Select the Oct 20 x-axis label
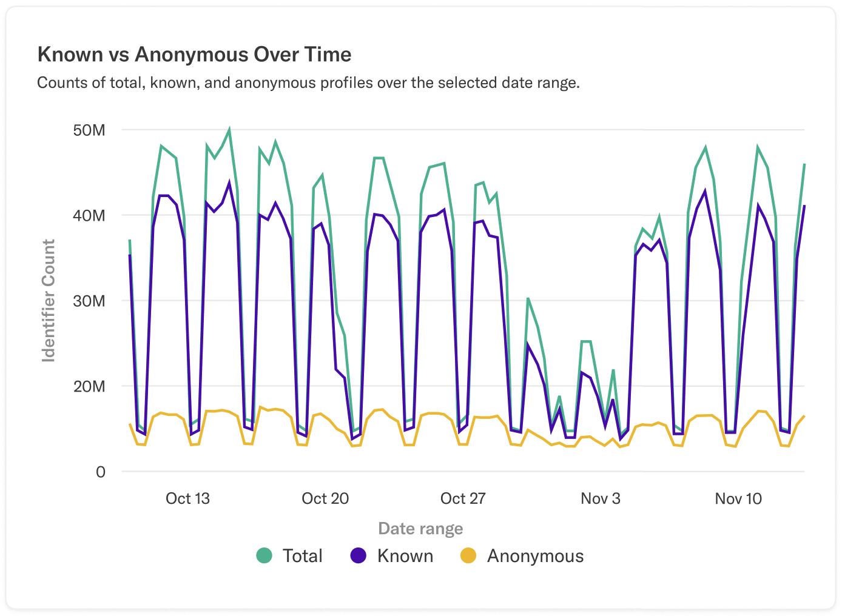This screenshot has width=842, height=616. click(325, 498)
